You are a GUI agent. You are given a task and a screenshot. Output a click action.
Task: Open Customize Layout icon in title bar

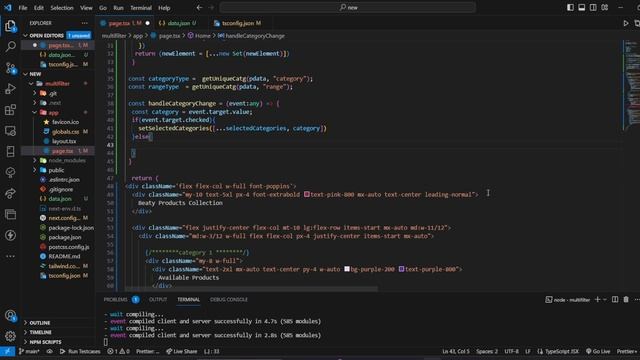pyautogui.click(x=604, y=7)
